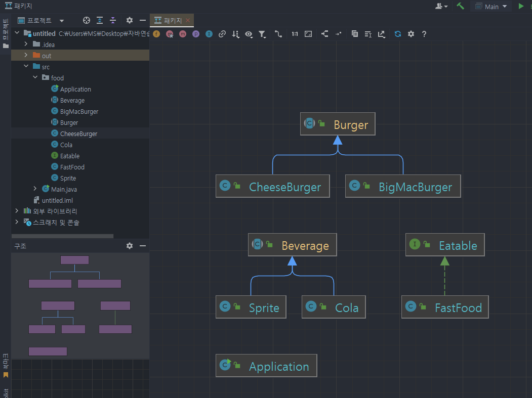Open project panel options gear
Viewport: 532px width, 398px height.
130,20
